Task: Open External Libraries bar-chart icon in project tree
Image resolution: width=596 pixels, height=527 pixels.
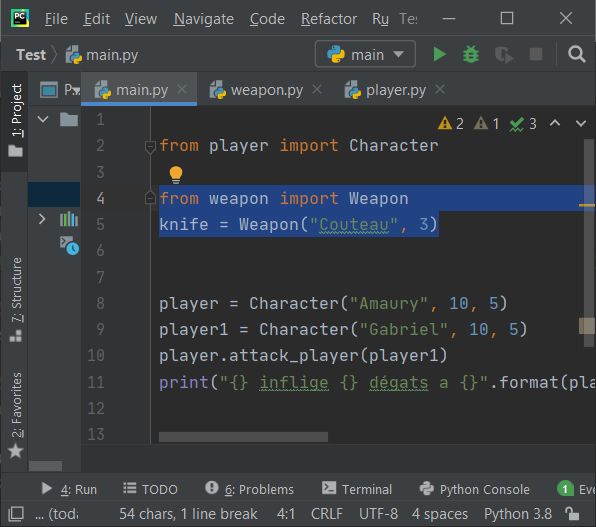Action: pos(69,219)
